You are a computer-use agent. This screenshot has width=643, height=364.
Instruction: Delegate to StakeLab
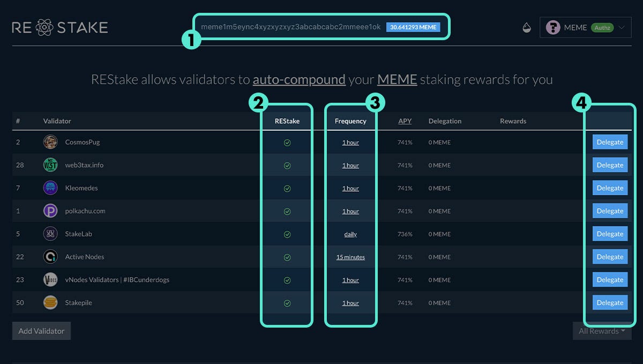pyautogui.click(x=610, y=234)
